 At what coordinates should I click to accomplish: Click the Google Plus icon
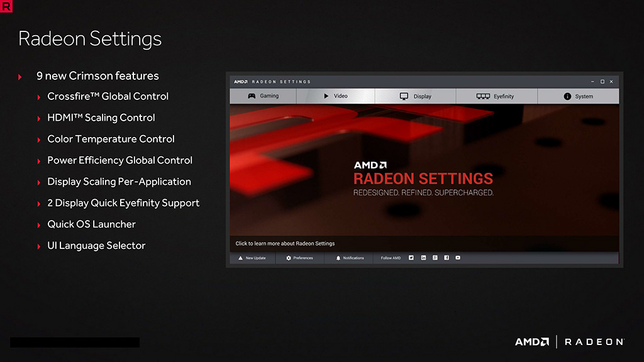pyautogui.click(x=435, y=258)
